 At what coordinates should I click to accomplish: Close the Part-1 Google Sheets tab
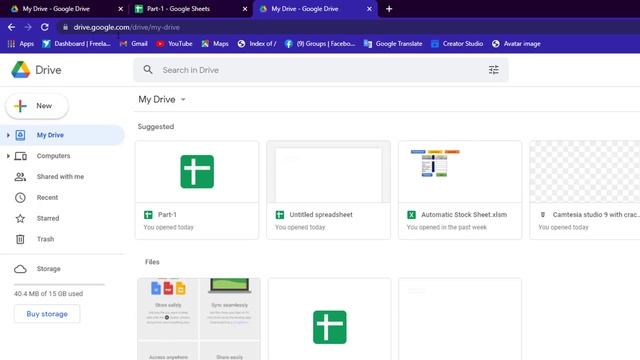click(x=244, y=9)
